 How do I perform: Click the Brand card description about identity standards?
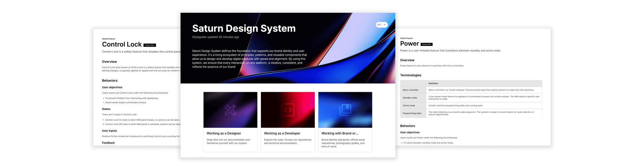343,143
